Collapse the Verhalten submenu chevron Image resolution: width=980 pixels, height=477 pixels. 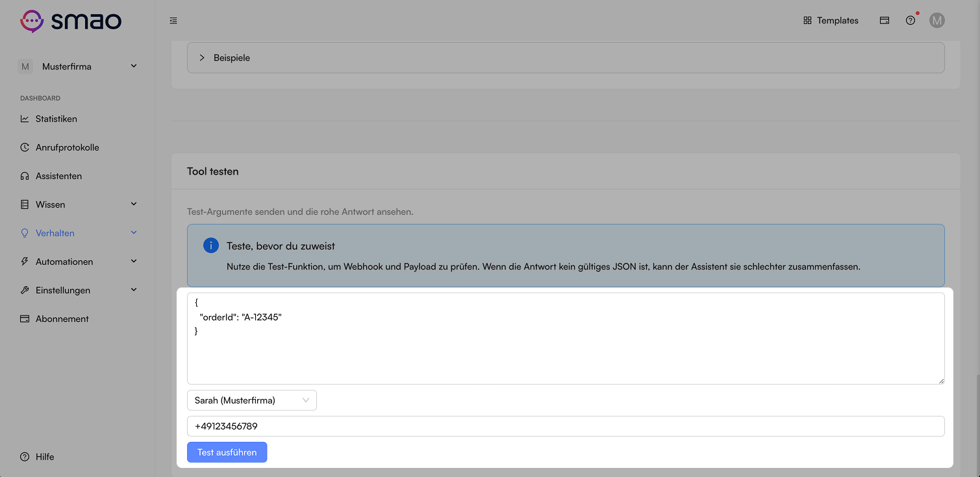point(134,232)
